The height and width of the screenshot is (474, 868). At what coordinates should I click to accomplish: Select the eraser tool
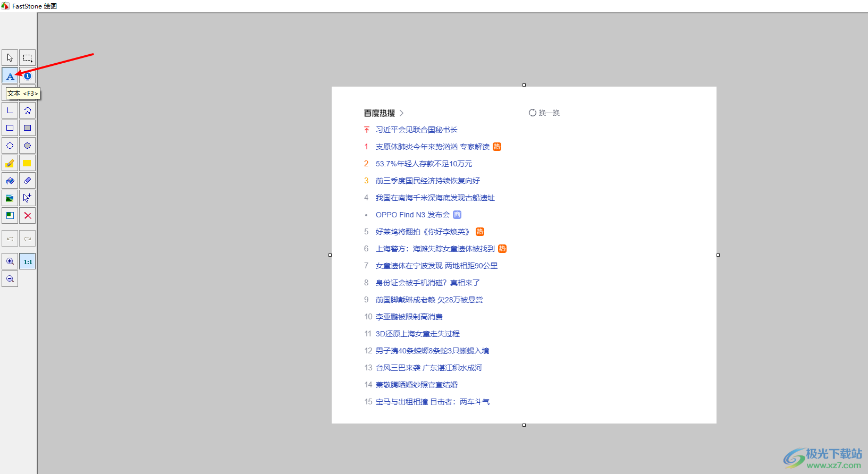click(28, 181)
